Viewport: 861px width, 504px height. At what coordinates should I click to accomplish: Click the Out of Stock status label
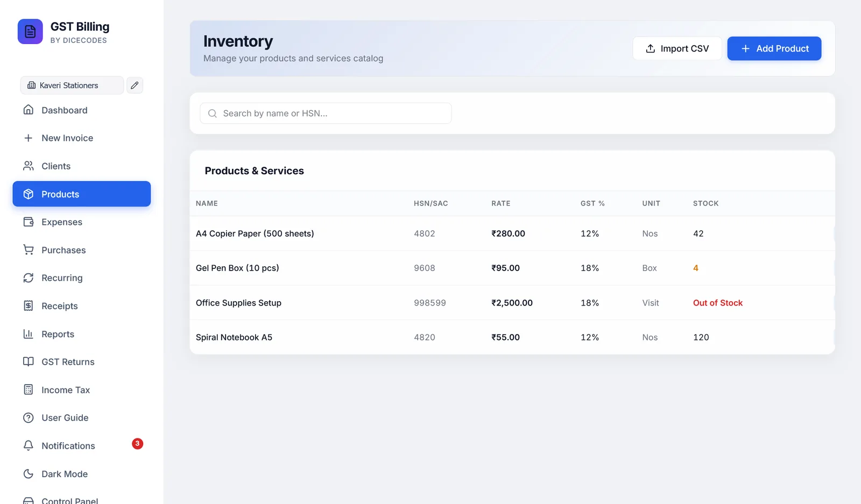coord(718,302)
